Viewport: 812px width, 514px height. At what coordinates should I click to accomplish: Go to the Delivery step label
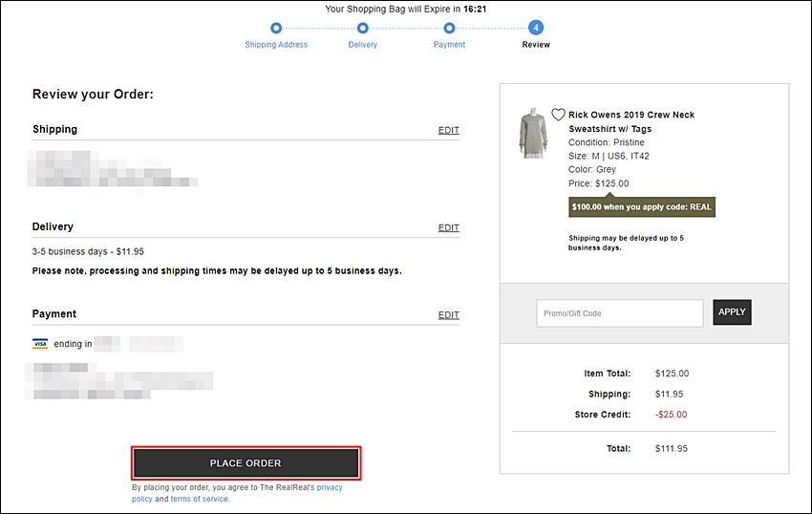click(362, 45)
